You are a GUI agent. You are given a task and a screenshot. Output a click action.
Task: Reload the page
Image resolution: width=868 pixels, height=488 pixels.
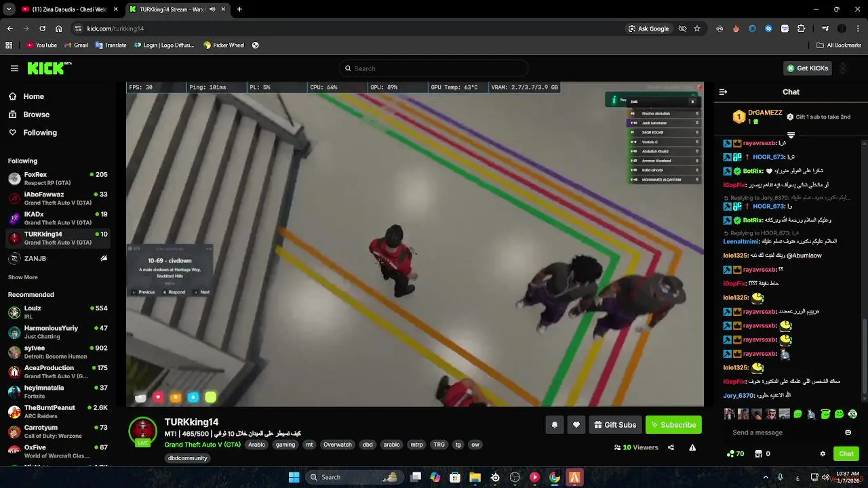pos(42,28)
